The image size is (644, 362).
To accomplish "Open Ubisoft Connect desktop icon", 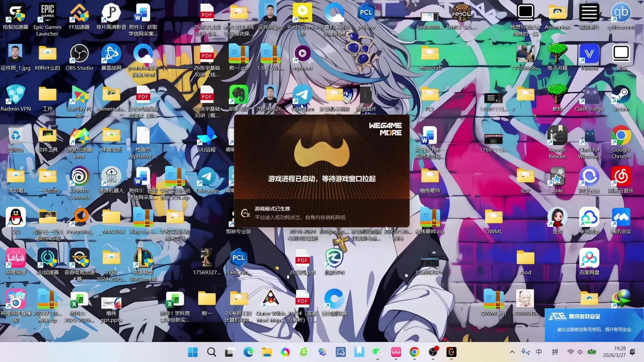I will (79, 183).
